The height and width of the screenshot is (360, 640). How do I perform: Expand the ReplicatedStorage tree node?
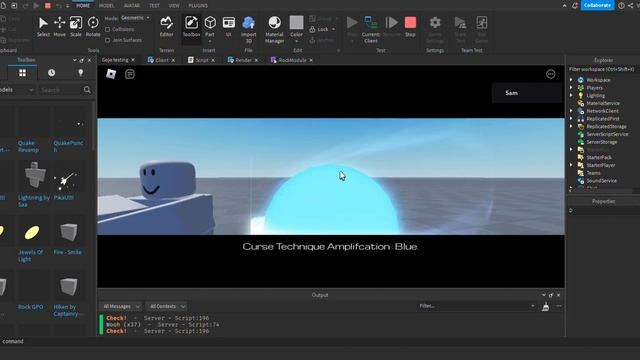pyautogui.click(x=571, y=126)
